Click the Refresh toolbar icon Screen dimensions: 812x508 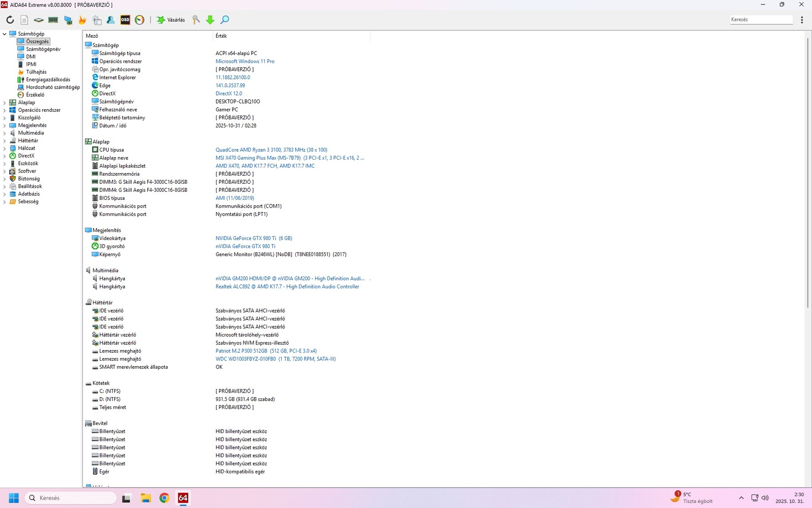[10, 20]
